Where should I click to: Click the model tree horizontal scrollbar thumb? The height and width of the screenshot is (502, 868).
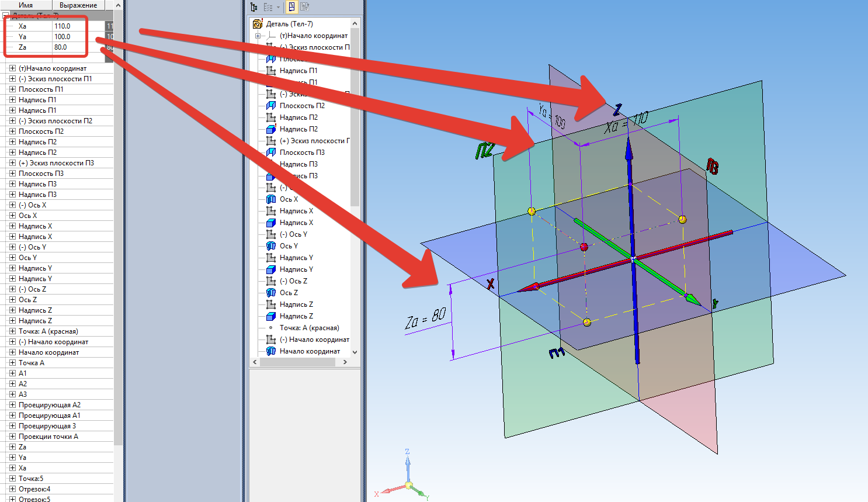pos(297,362)
